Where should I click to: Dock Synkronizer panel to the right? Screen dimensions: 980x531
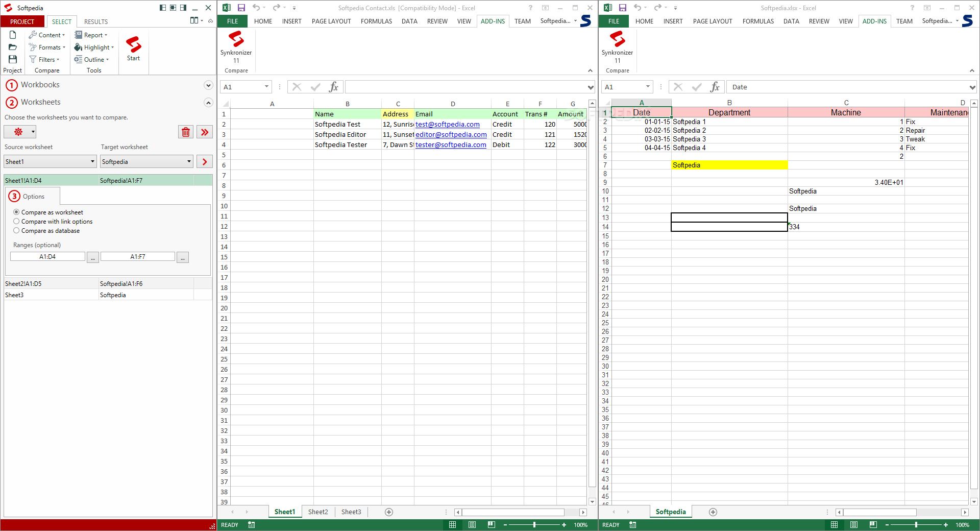[x=183, y=8]
